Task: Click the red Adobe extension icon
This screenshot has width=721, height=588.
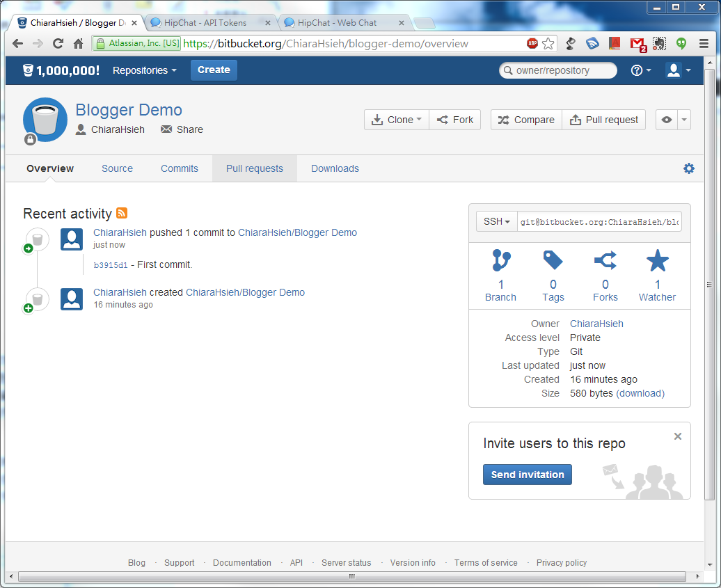Action: point(615,44)
